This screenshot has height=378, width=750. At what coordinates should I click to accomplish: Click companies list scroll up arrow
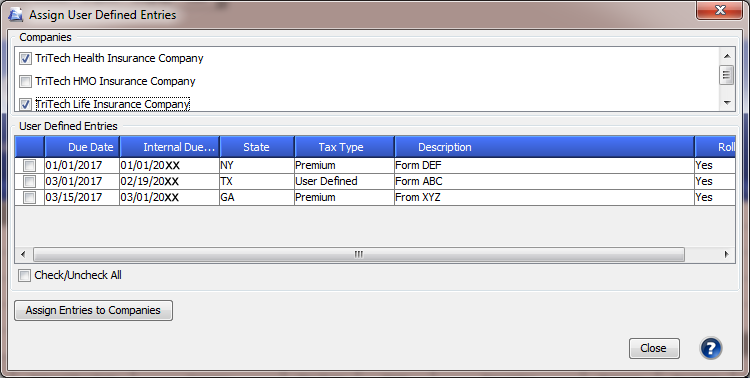pos(727,56)
